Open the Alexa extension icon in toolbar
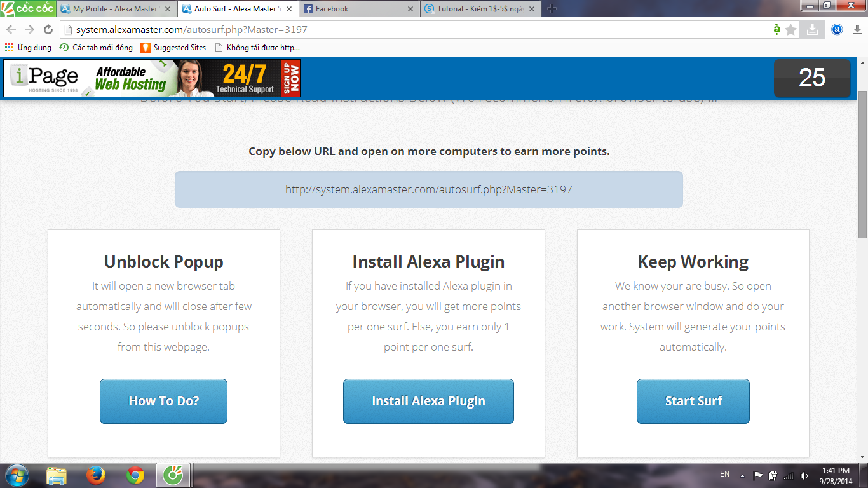Screen dimensions: 868x488 coord(837,29)
